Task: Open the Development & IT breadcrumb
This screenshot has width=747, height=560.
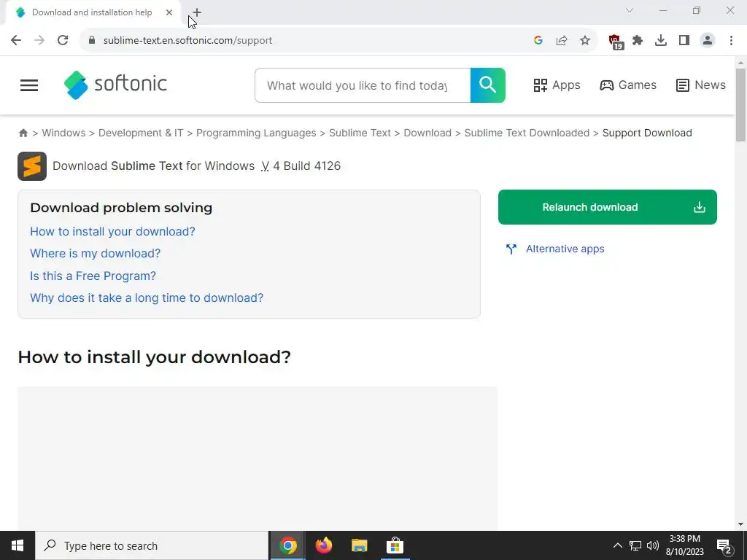Action: pyautogui.click(x=141, y=133)
